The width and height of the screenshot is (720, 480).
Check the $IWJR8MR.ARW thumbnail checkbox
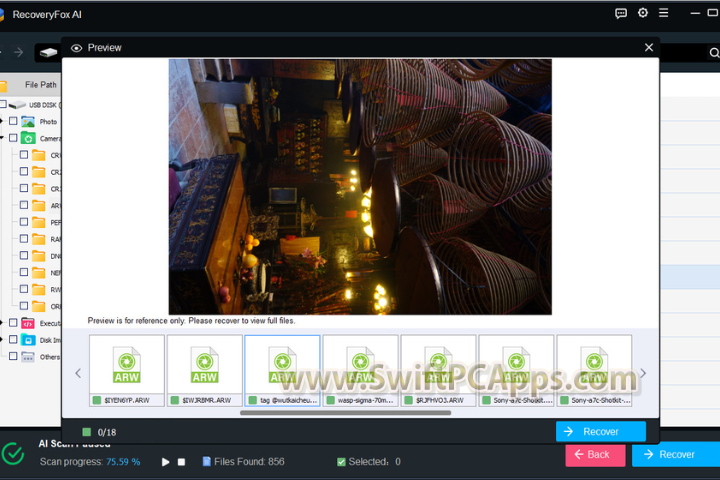coord(174,400)
